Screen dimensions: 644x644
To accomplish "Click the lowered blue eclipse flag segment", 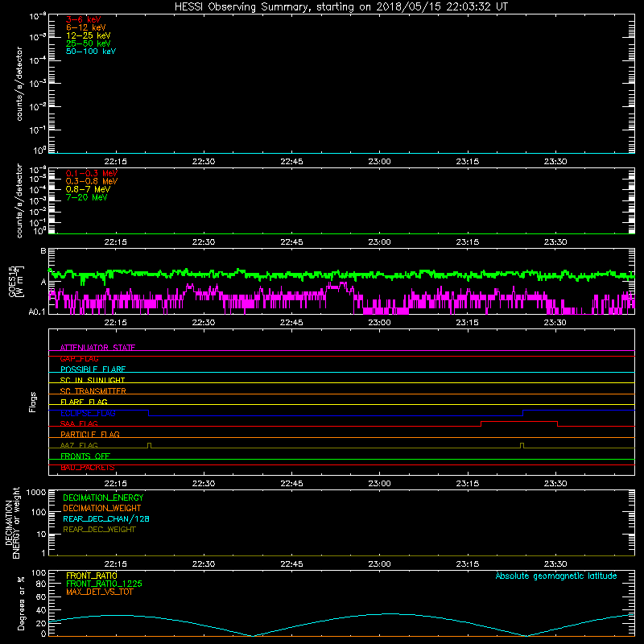I will [336, 415].
